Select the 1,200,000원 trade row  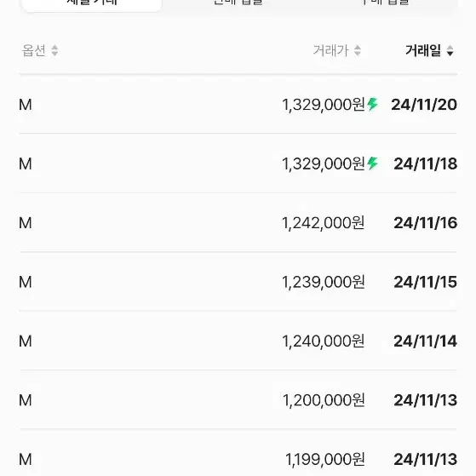tap(238, 400)
